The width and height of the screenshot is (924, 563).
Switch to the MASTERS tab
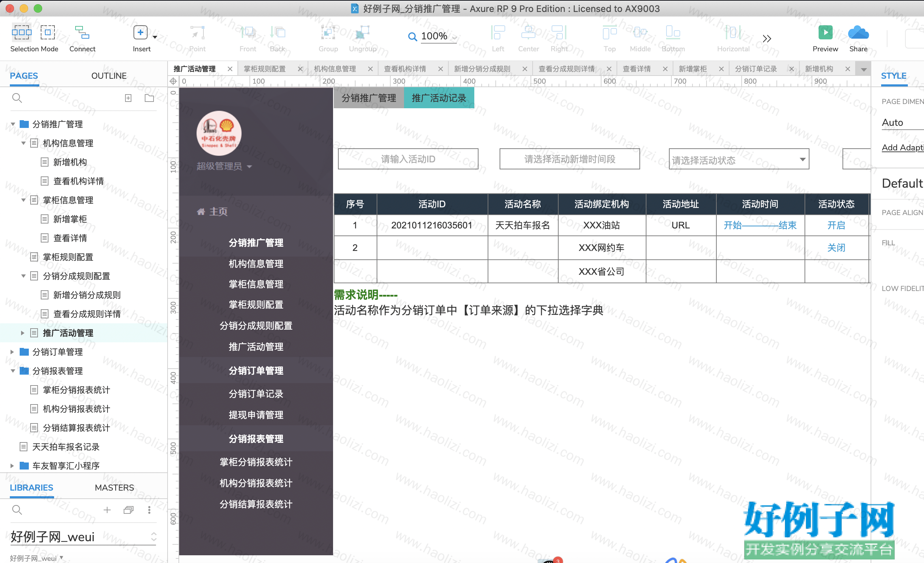pos(114,487)
